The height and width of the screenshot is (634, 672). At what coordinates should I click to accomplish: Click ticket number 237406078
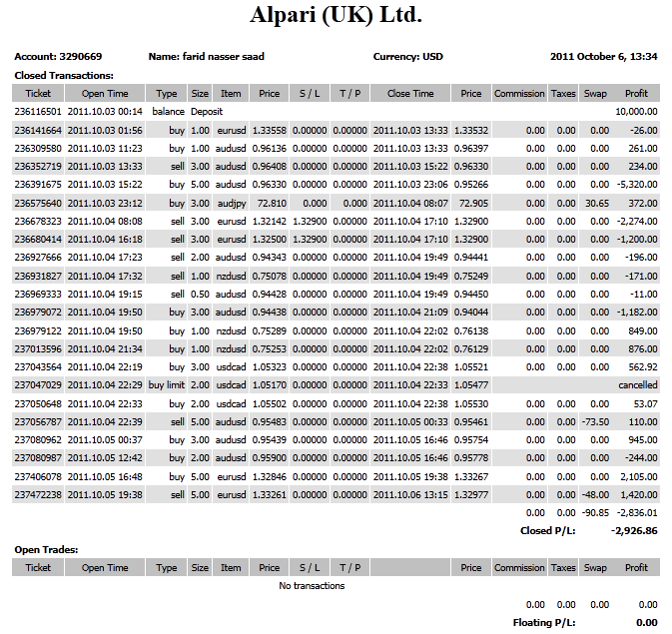tap(38, 476)
